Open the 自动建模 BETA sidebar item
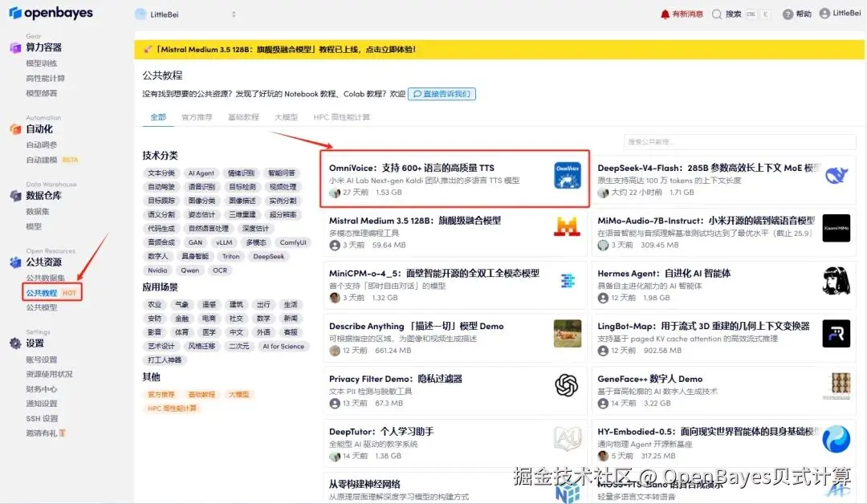 tap(52, 160)
